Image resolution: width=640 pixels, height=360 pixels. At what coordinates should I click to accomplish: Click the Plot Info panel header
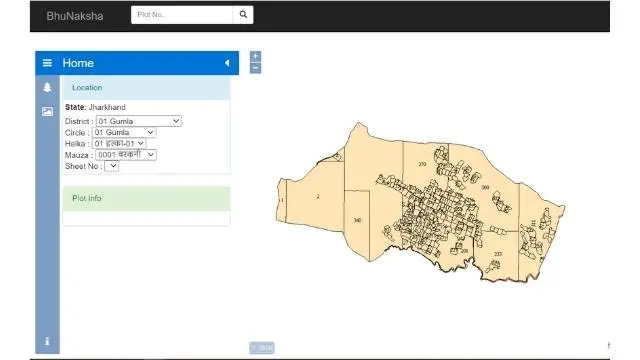pos(147,198)
